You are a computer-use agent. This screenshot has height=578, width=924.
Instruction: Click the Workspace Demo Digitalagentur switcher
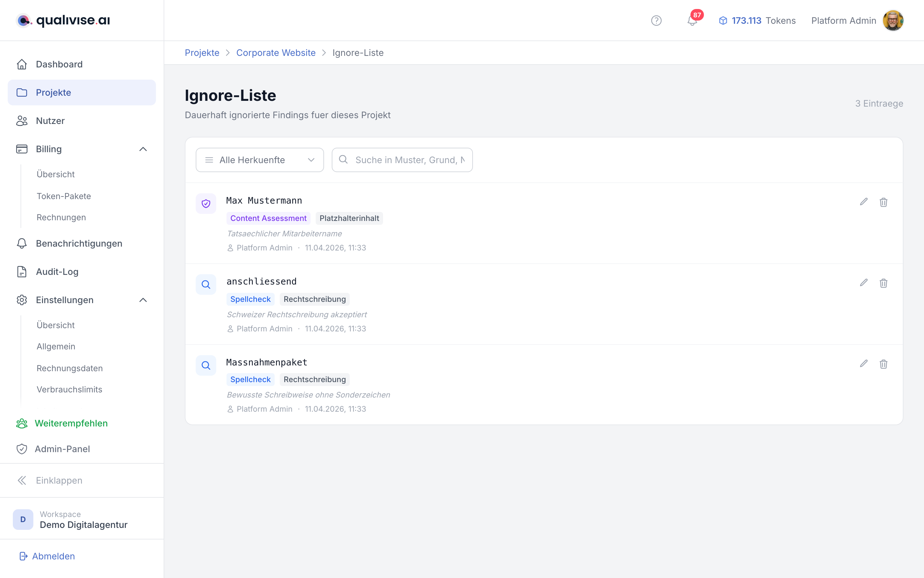pyautogui.click(x=82, y=520)
